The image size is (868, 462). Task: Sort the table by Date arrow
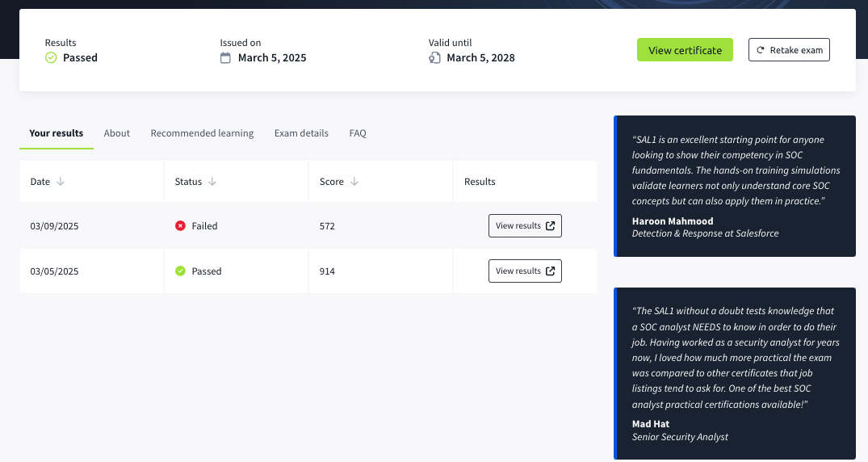point(61,182)
